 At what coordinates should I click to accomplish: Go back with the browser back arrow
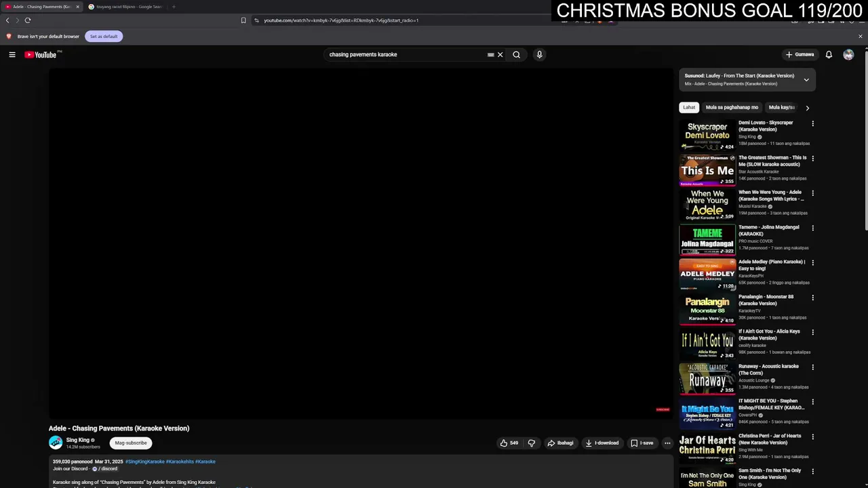pos(7,20)
